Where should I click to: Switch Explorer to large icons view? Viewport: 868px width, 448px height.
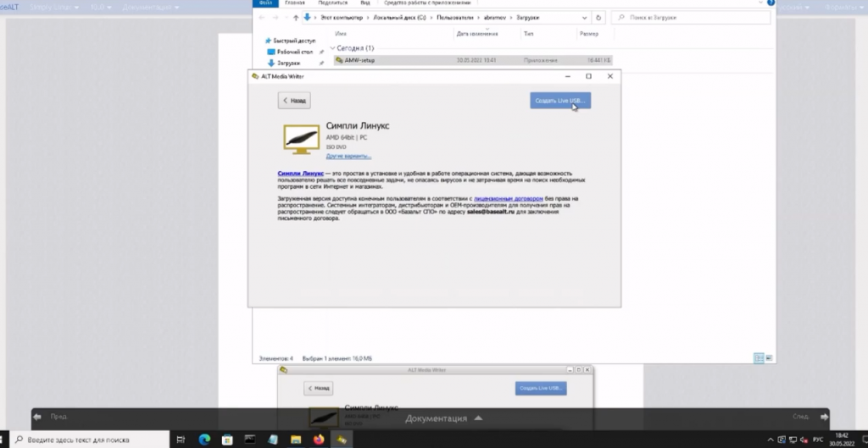click(x=769, y=358)
